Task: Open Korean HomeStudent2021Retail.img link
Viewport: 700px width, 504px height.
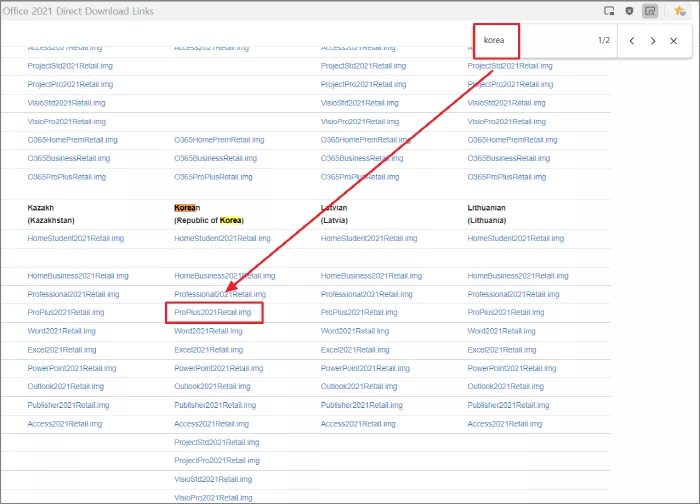Action: tap(222, 238)
